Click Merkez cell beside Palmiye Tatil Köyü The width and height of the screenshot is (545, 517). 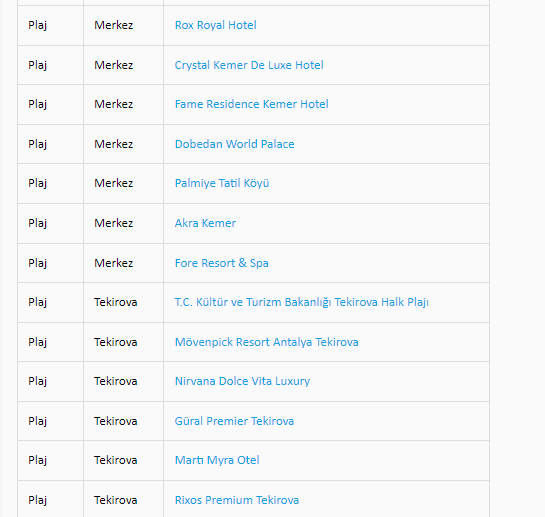pos(123,183)
